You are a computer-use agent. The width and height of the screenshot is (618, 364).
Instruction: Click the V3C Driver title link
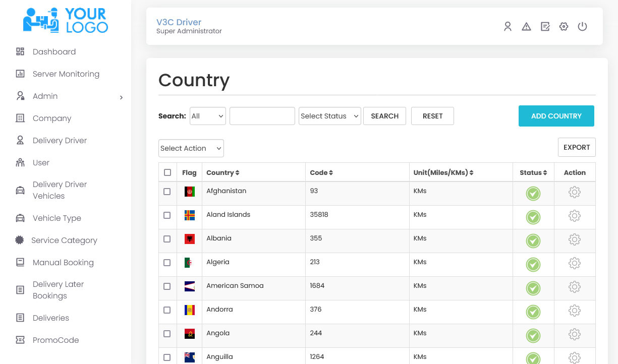179,22
